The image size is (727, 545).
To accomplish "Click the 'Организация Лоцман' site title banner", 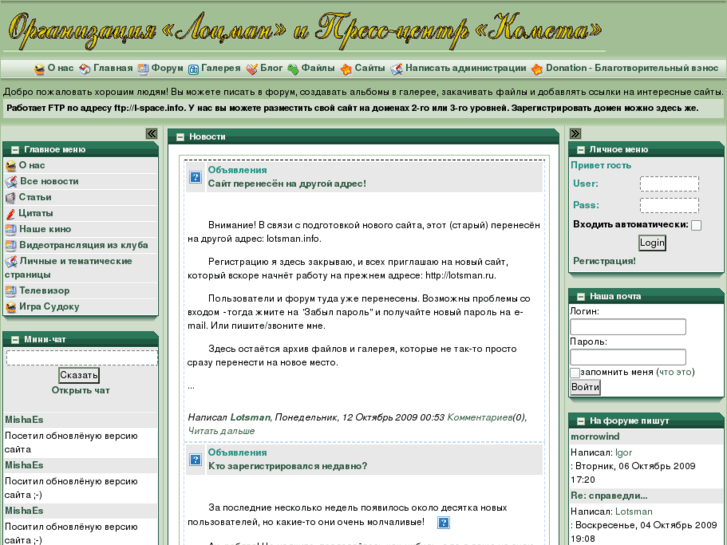I will point(305,30).
